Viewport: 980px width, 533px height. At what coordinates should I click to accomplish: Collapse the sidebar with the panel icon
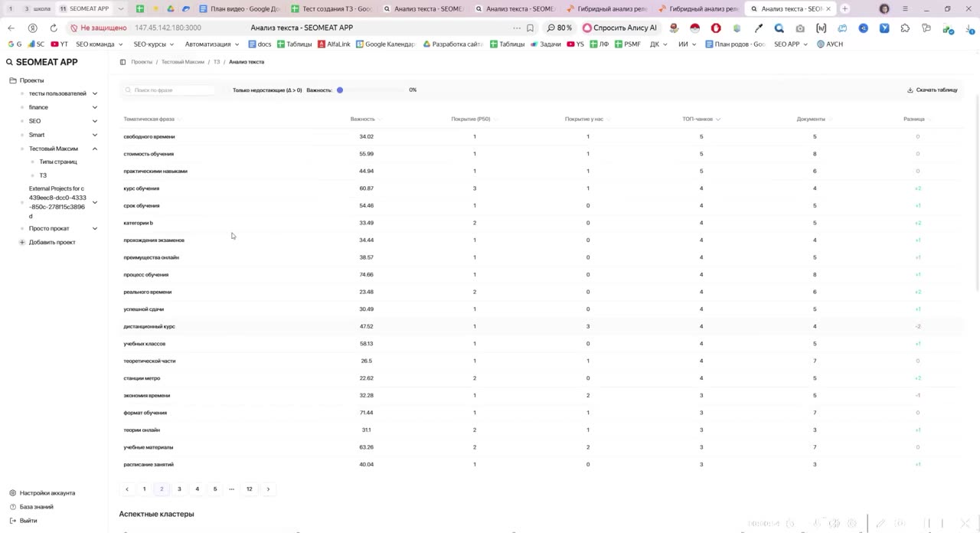[x=122, y=62]
